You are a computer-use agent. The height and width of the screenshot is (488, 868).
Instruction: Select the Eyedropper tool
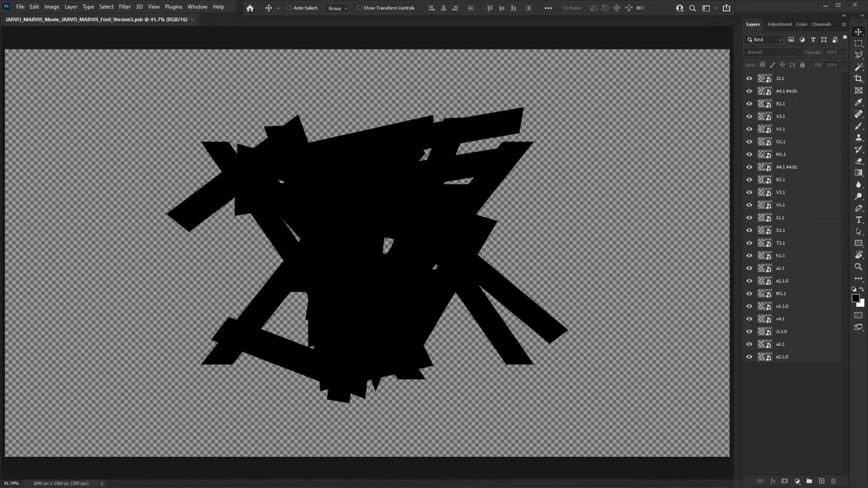pyautogui.click(x=859, y=102)
